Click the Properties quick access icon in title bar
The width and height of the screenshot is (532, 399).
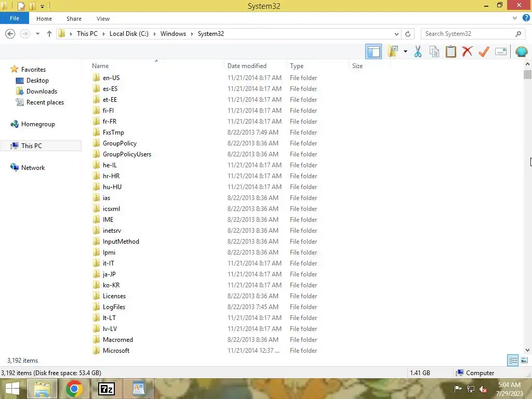(x=21, y=6)
